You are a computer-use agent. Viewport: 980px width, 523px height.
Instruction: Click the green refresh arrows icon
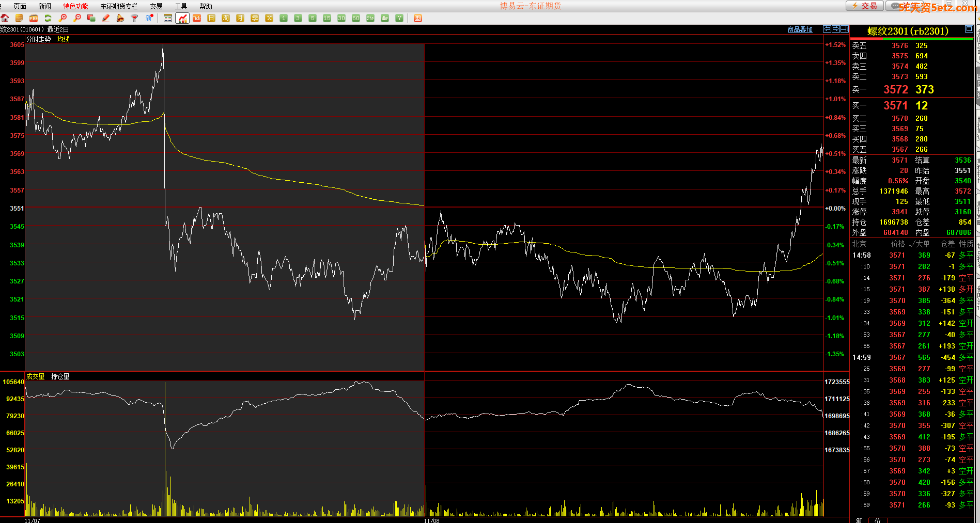(48, 18)
